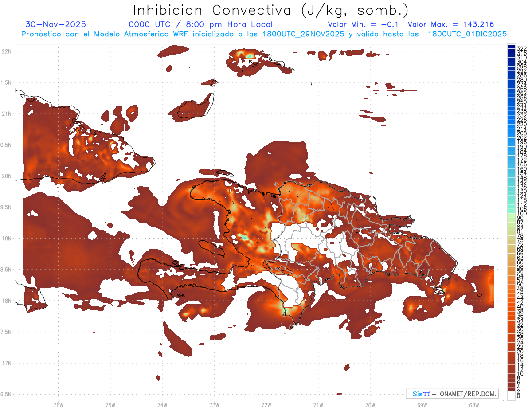This screenshot has height=411, width=532.
Task: Click the 69W longitude label
Action: 422,405
